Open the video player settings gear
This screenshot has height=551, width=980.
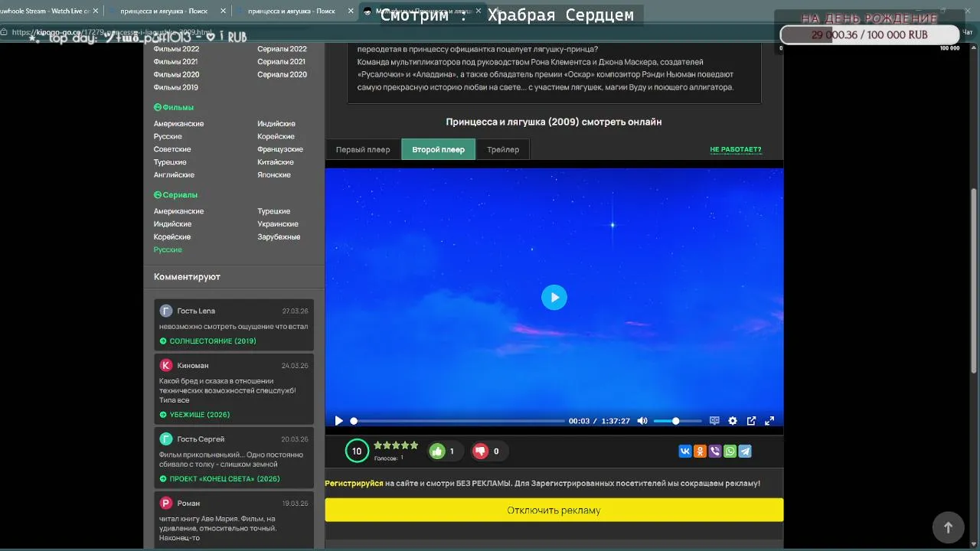(x=733, y=421)
